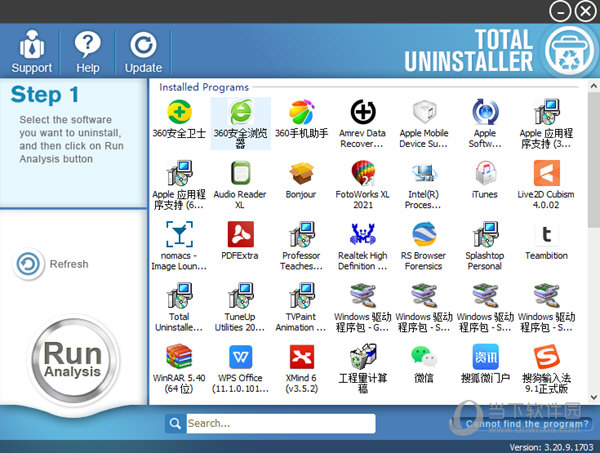This screenshot has height=453, width=600.
Task: Select the Teambition program icon
Action: [x=546, y=234]
